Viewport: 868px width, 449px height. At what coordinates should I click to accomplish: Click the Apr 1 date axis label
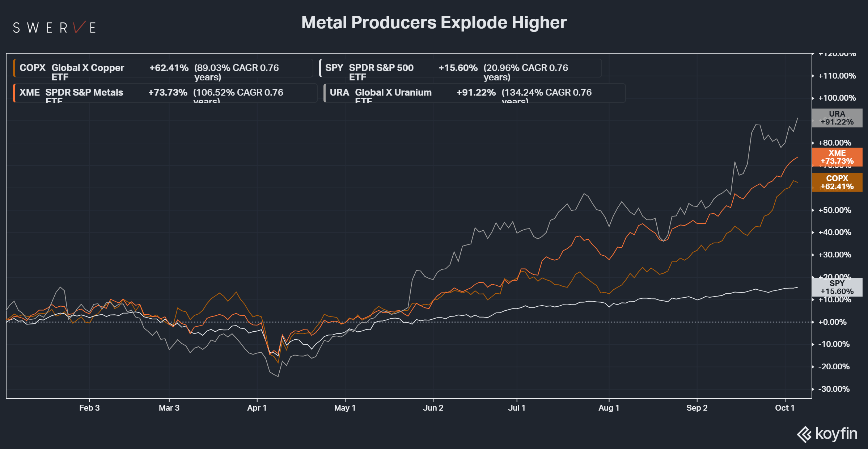(257, 408)
